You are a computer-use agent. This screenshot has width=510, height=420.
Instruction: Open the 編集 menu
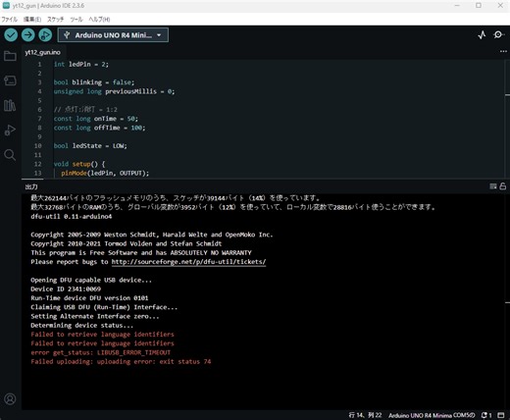pos(32,20)
